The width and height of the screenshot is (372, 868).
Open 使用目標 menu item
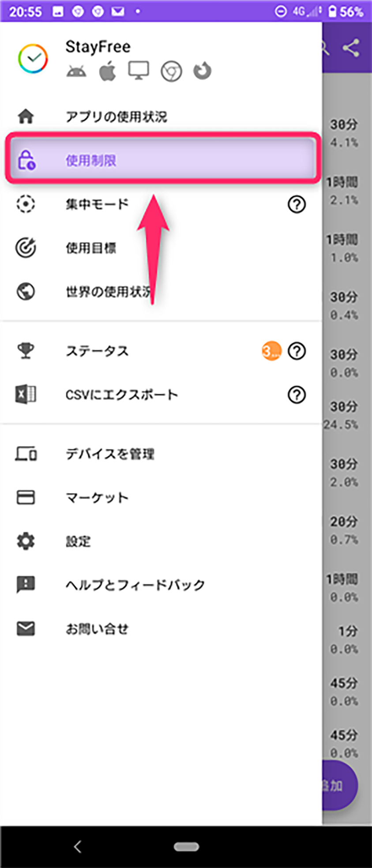pos(161,248)
